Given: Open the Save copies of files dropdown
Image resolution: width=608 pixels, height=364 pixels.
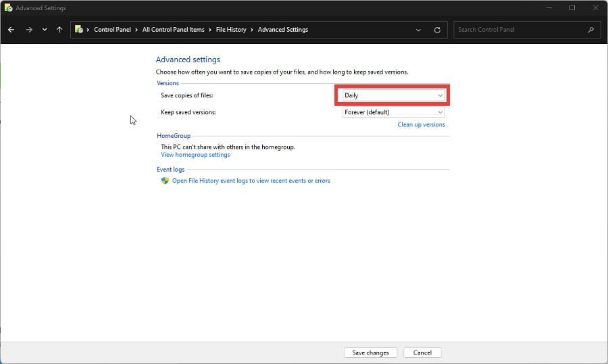Looking at the screenshot, I should (394, 95).
